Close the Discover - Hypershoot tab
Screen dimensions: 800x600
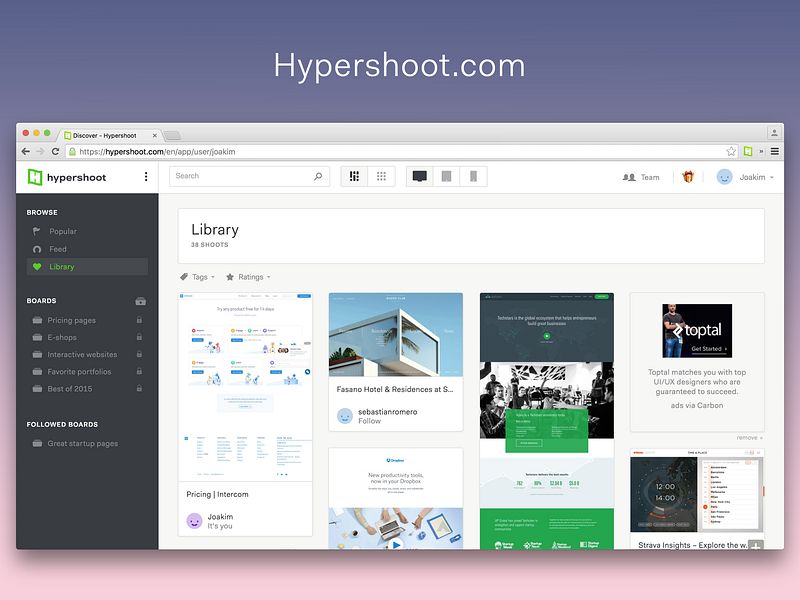155,136
